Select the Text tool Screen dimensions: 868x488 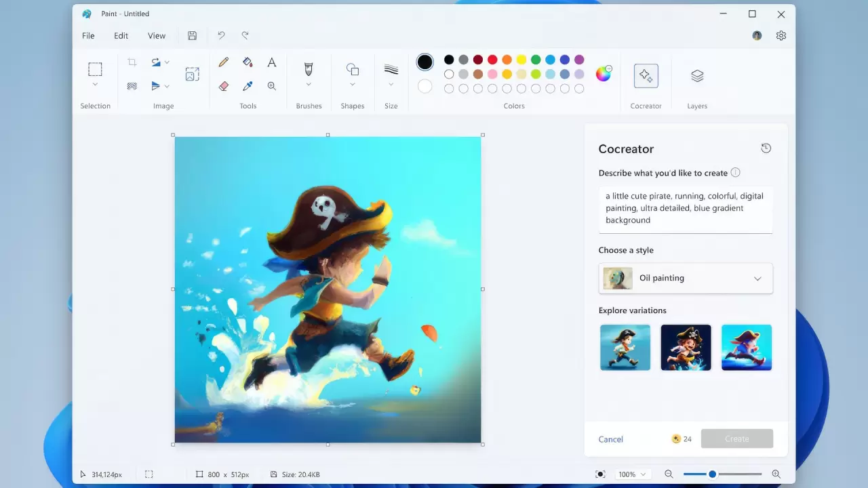click(x=271, y=62)
